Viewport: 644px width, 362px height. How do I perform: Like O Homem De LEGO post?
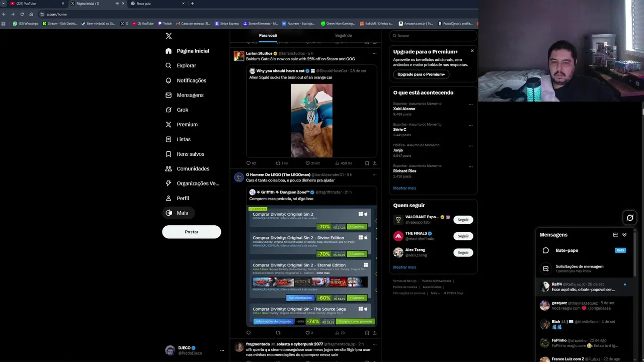tap(309, 332)
